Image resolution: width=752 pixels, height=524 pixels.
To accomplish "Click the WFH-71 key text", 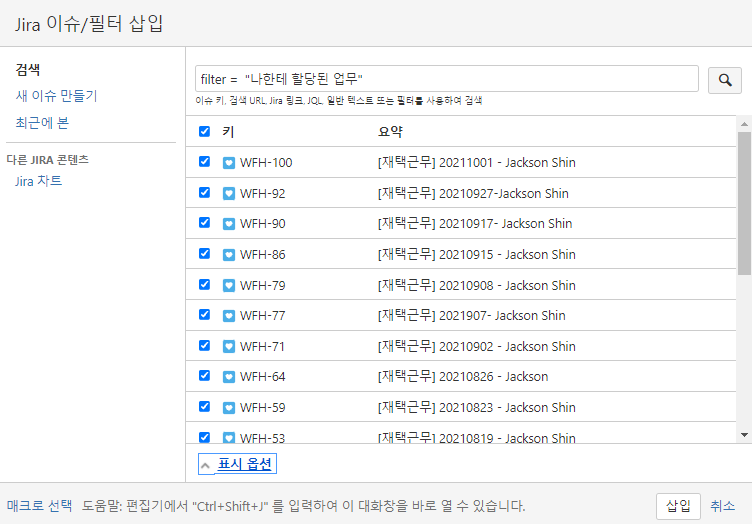I will tap(262, 347).
